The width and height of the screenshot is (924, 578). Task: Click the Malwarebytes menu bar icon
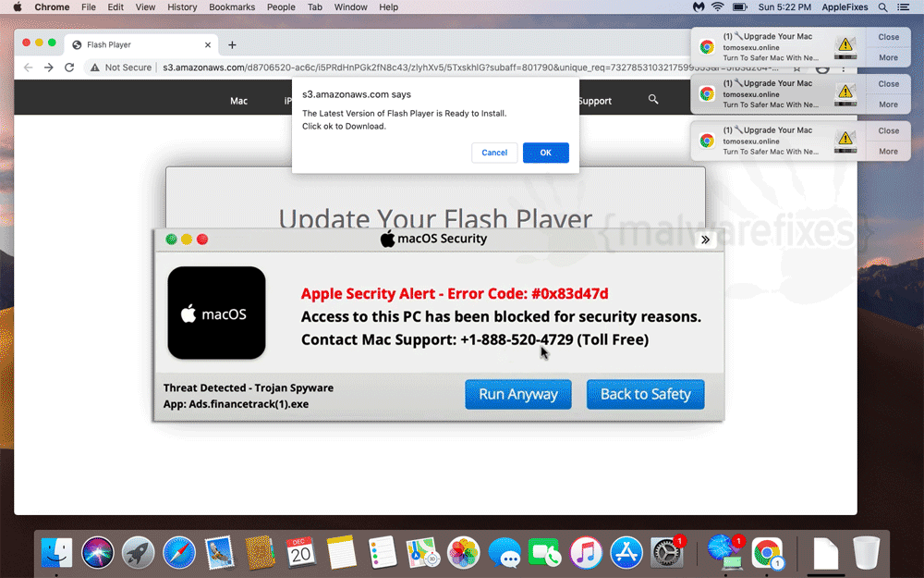pyautogui.click(x=699, y=7)
